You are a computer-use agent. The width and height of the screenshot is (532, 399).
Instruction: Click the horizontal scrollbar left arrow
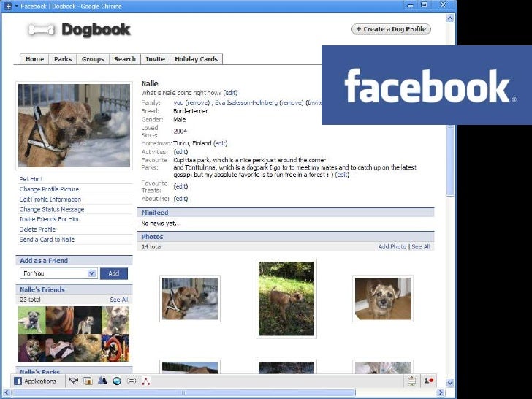(7, 392)
